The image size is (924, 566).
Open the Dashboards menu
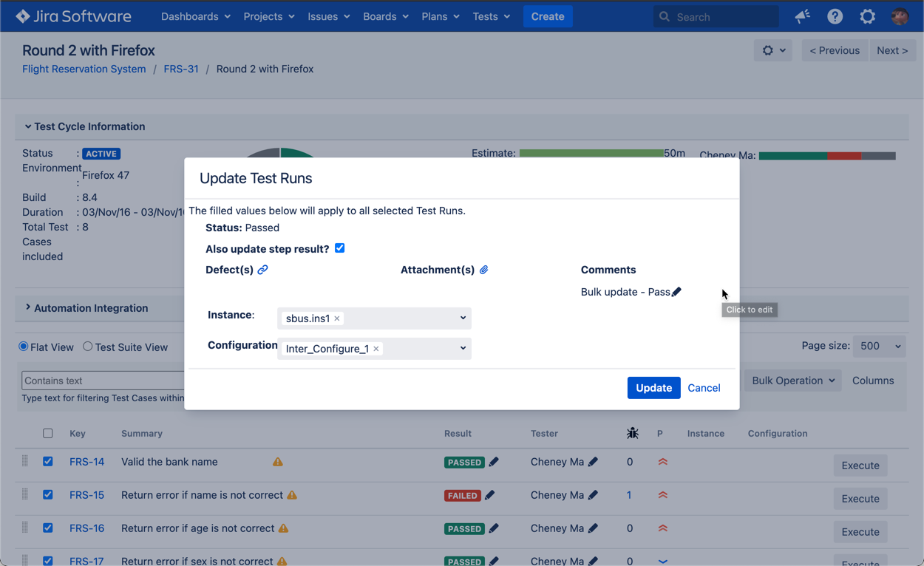pyautogui.click(x=195, y=16)
